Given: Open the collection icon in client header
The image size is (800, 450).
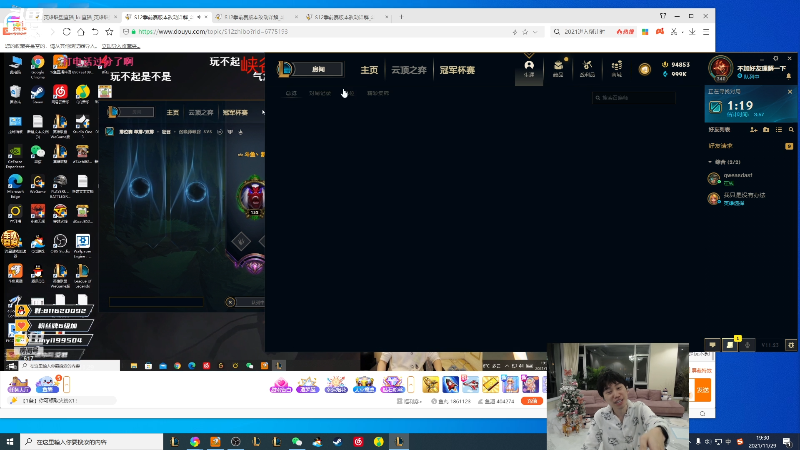Looking at the screenshot, I should point(558,68).
